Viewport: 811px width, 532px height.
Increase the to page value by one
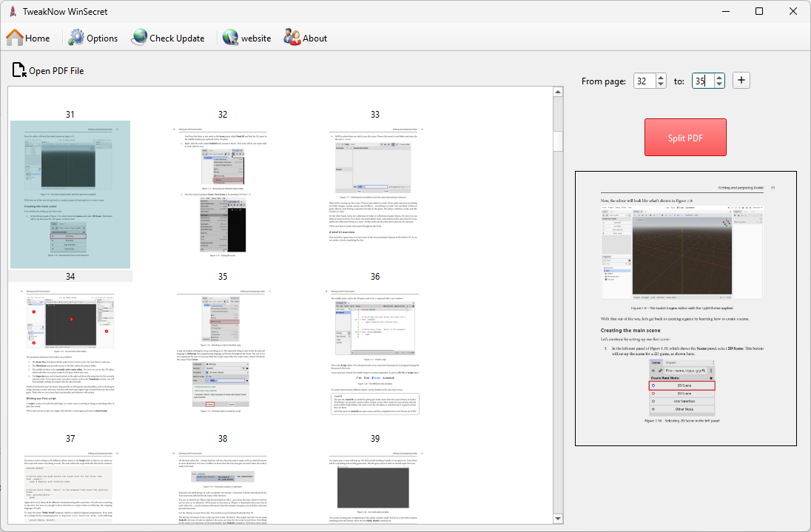[719, 78]
